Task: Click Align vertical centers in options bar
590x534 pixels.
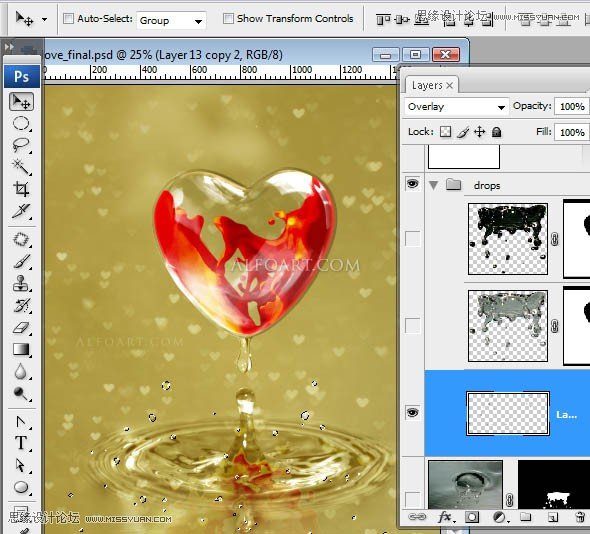Action: (402, 19)
